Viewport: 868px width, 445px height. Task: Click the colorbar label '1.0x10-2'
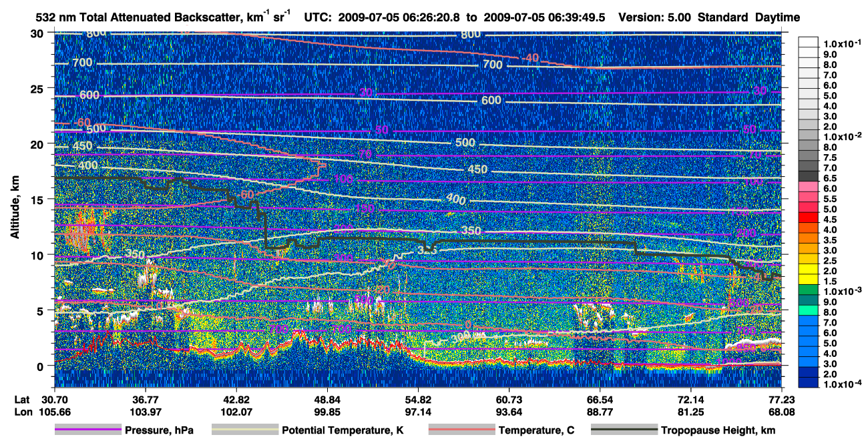(x=841, y=136)
